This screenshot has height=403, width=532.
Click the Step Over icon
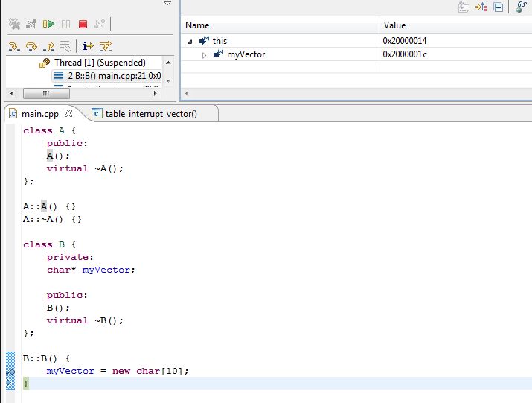(x=31, y=46)
